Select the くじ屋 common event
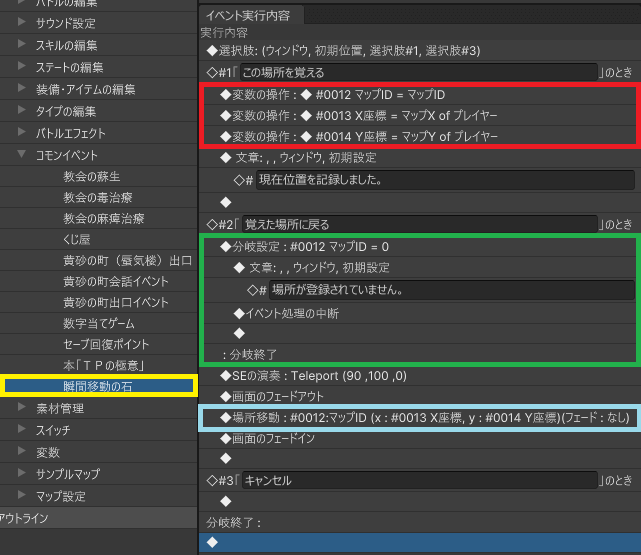641x555 pixels. click(76, 240)
